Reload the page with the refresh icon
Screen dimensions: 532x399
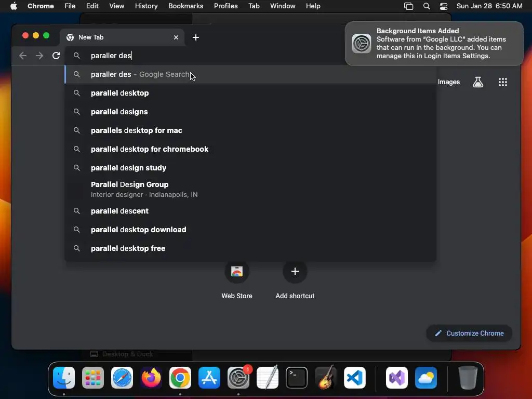pos(56,56)
